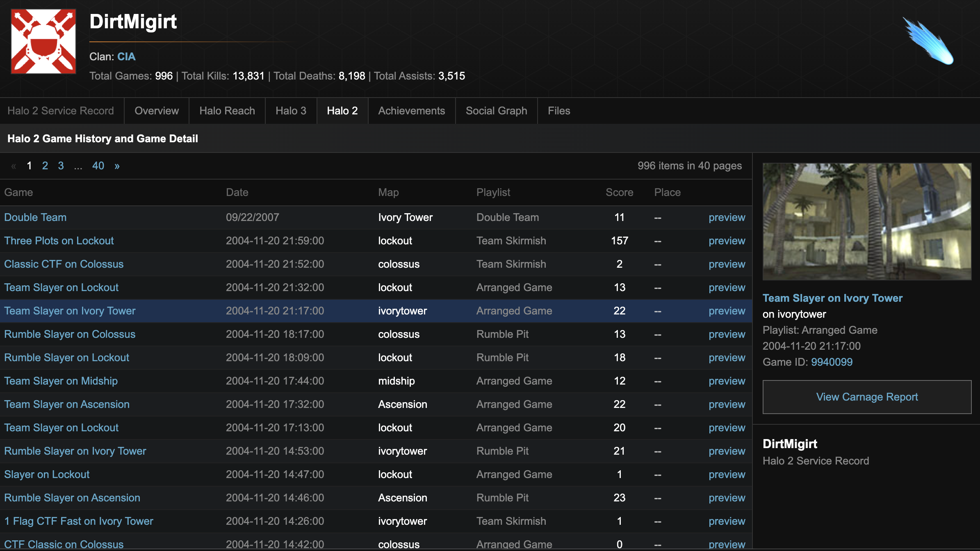View Carnage Report for Team Slayer
Image resolution: width=980 pixels, height=551 pixels.
click(866, 397)
